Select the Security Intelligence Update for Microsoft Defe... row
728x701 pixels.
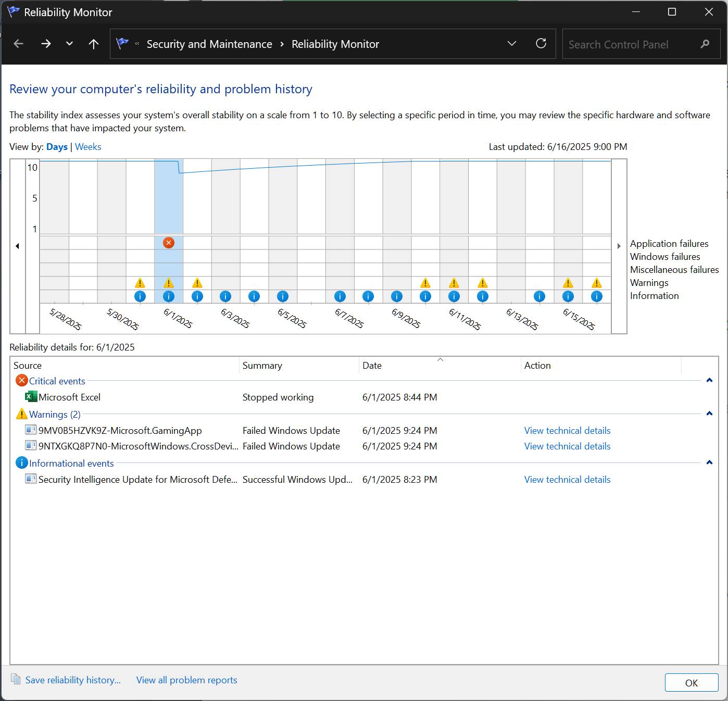(x=365, y=480)
